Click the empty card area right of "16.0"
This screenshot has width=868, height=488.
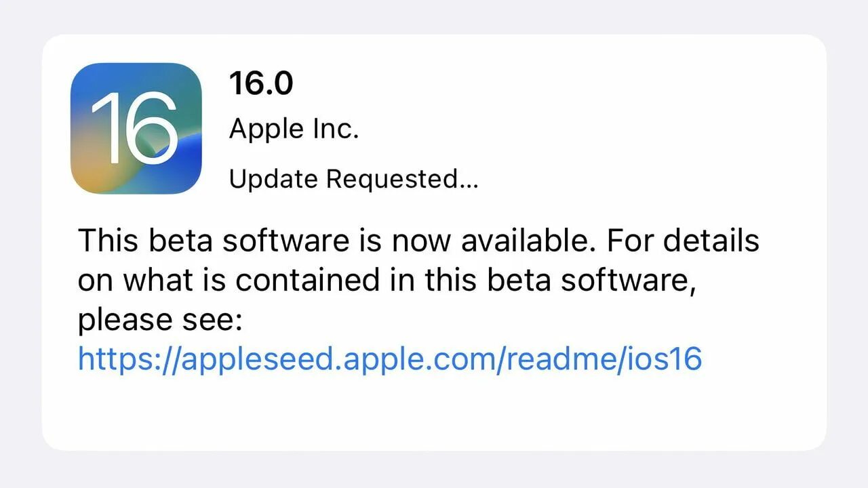point(542,83)
